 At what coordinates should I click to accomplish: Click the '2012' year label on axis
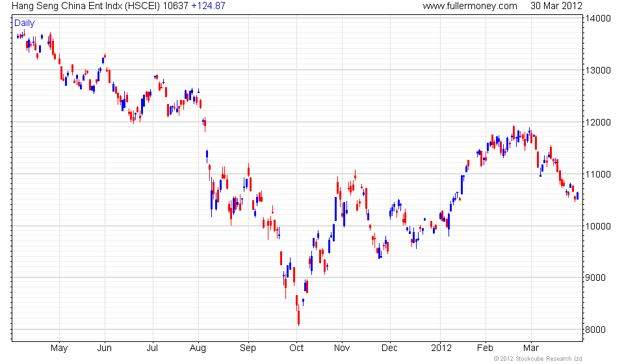click(x=441, y=348)
